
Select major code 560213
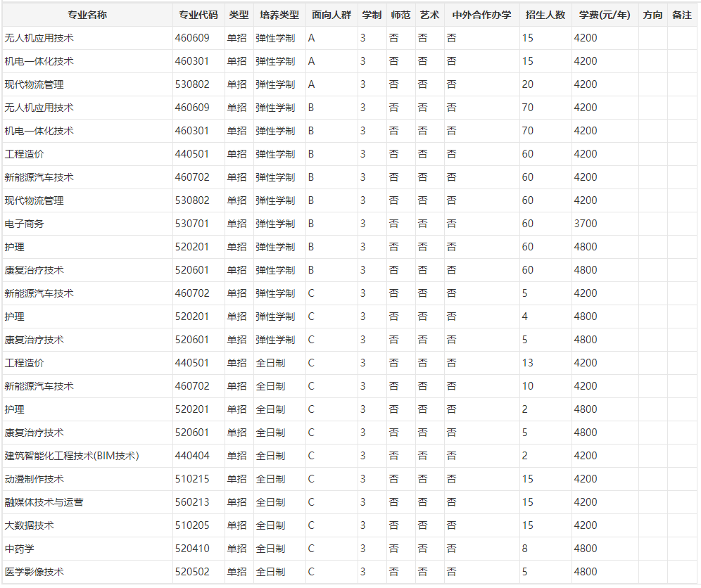[192, 502]
